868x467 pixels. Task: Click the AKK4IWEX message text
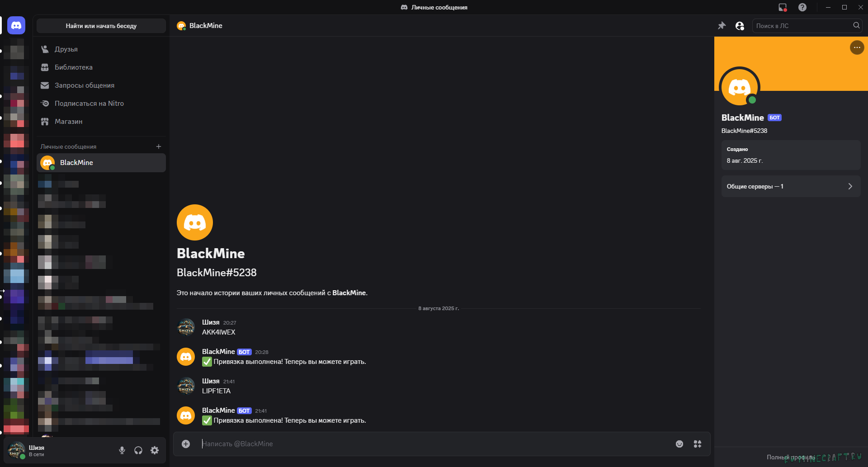pos(219,332)
